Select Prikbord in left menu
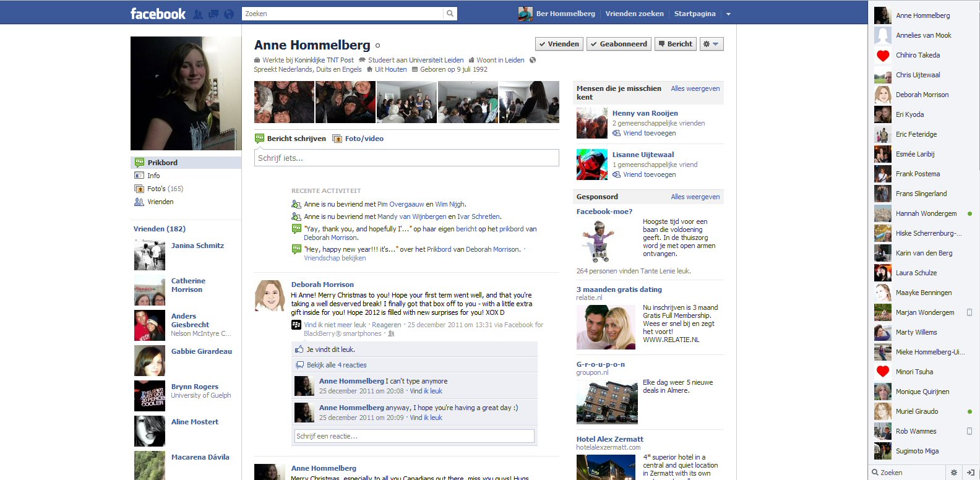 186,163
